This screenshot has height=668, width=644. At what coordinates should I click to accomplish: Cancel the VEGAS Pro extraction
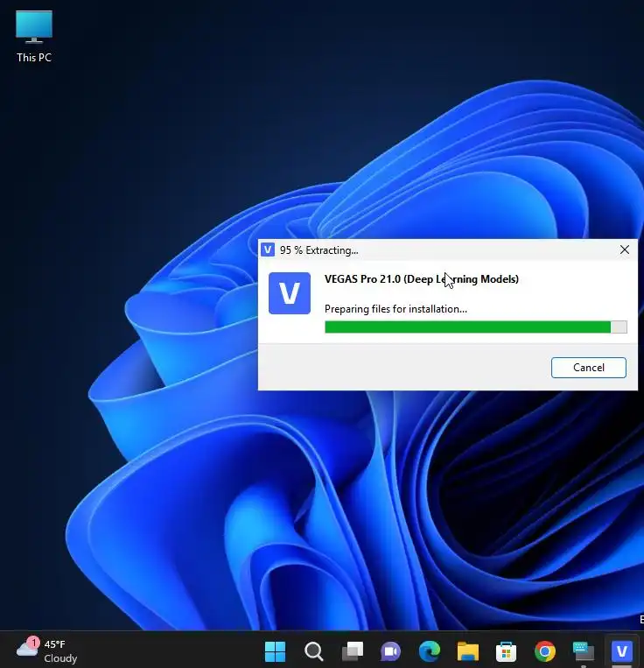point(588,367)
